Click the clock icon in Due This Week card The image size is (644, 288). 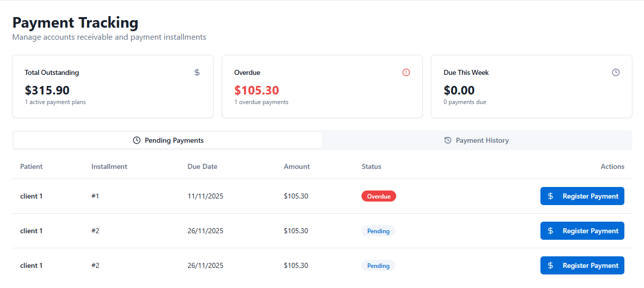pos(616,72)
